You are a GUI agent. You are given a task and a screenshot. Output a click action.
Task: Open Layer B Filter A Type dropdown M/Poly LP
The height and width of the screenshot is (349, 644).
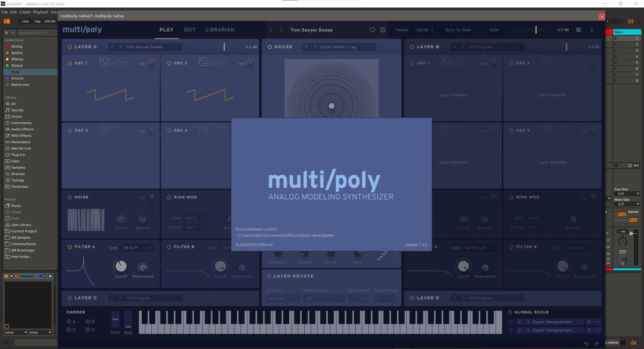pos(479,248)
